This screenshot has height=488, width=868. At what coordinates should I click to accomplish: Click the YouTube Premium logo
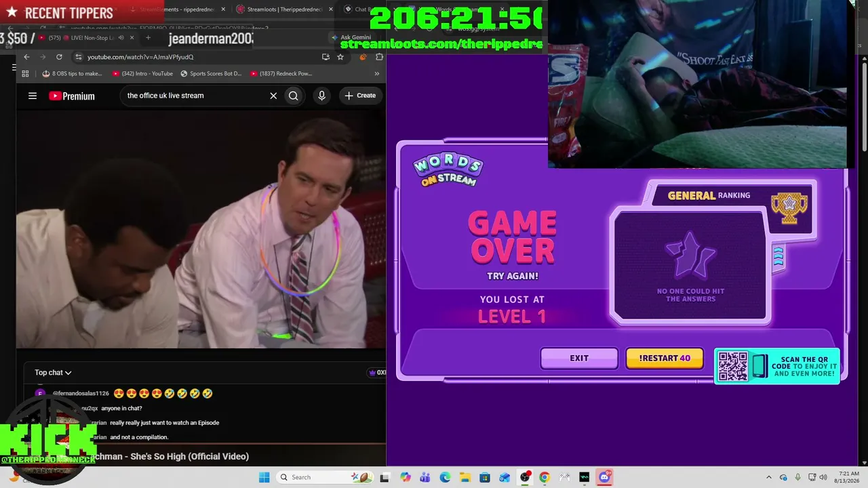pos(72,96)
